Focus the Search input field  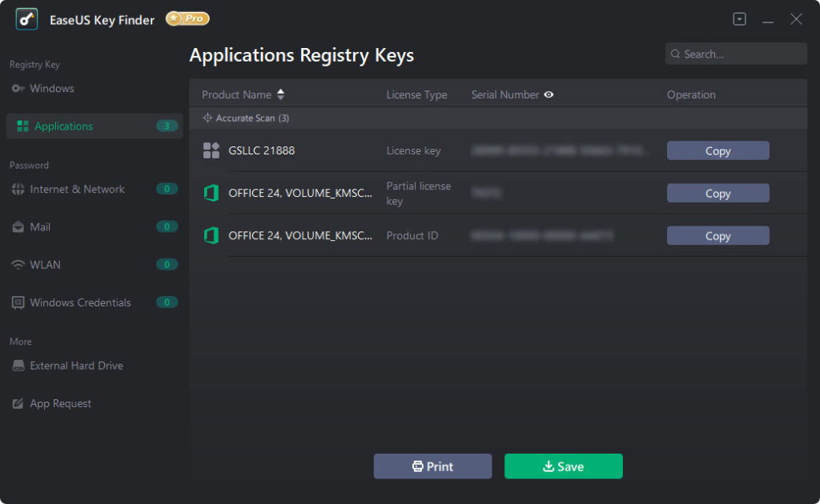736,54
